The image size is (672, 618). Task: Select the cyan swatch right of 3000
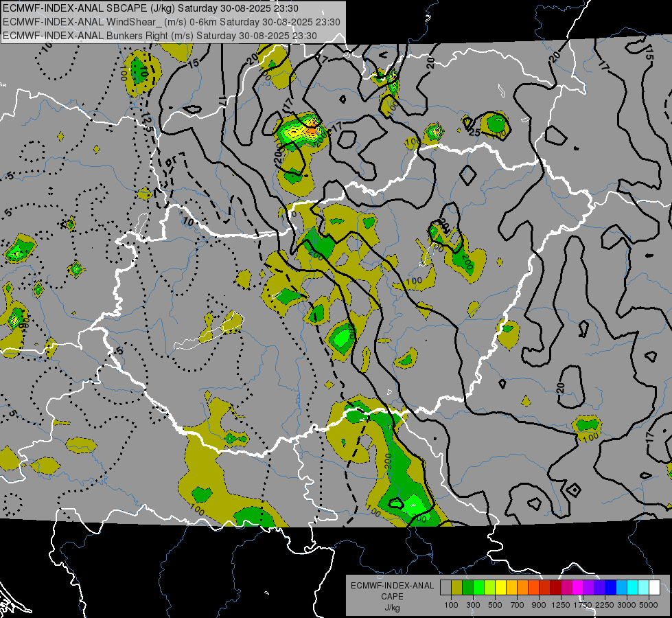[x=633, y=588]
